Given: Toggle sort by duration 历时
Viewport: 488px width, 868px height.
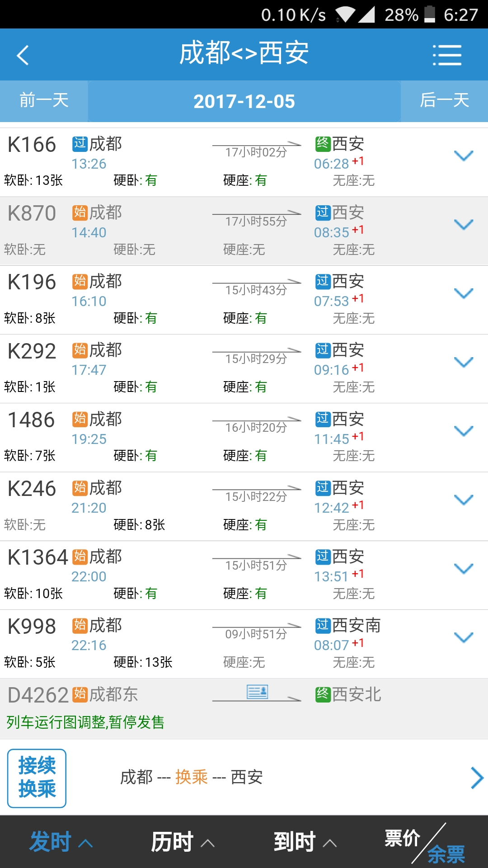Looking at the screenshot, I should tap(183, 842).
